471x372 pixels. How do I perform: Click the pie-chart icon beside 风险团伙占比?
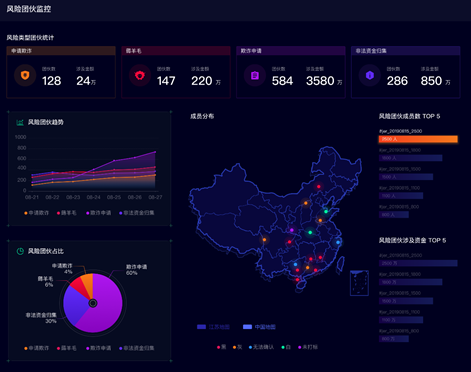(20, 251)
